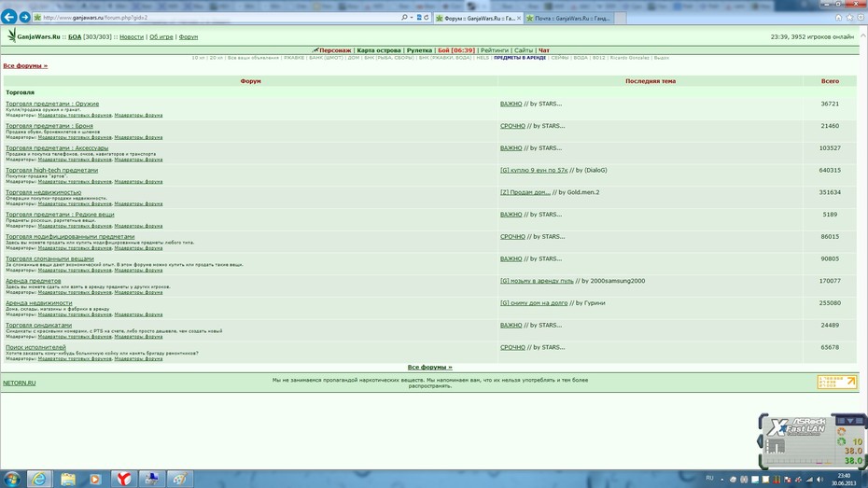Refresh the page with the reload icon
Viewport: 868px width, 488px height.
(x=427, y=18)
